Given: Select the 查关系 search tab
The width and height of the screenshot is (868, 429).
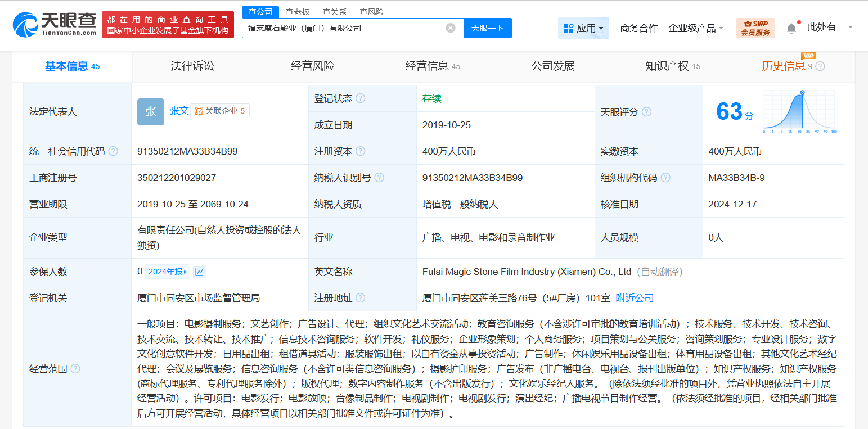Looking at the screenshot, I should pos(335,12).
